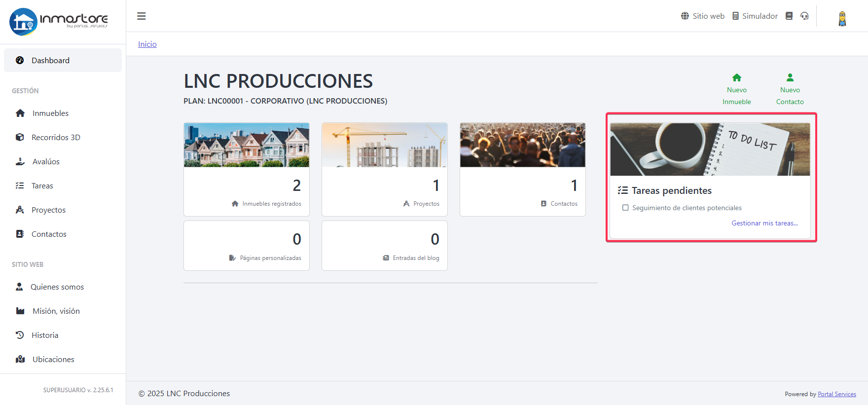Click the factory icon beside Misión, visión
The image size is (868, 405).
coord(20,311)
